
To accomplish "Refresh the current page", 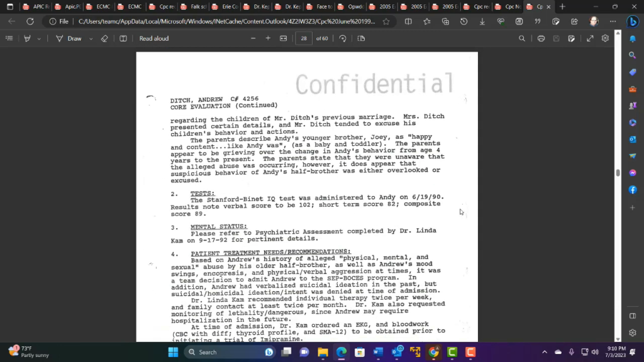I will click(x=30, y=21).
